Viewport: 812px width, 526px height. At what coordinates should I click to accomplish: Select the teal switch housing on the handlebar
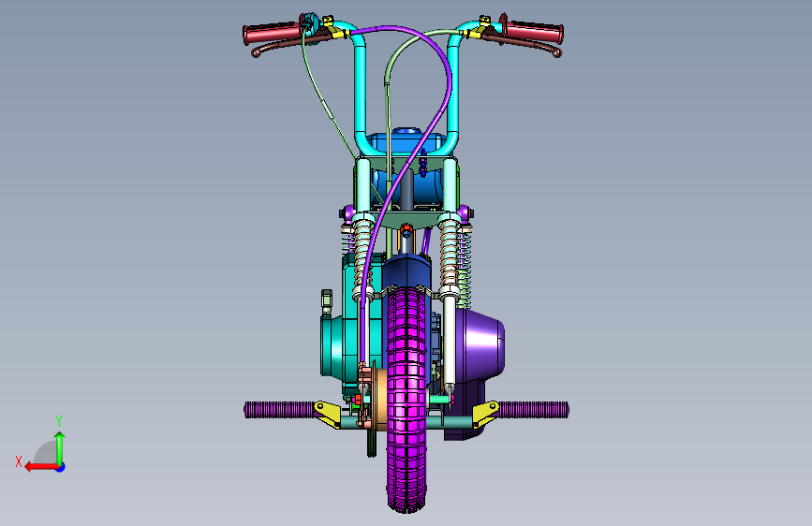point(310,25)
